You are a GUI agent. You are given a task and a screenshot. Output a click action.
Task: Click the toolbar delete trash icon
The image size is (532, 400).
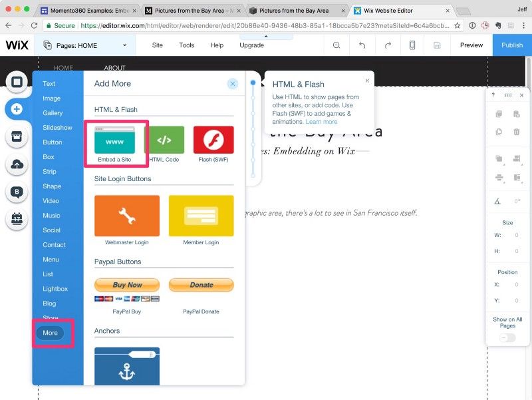click(517, 132)
